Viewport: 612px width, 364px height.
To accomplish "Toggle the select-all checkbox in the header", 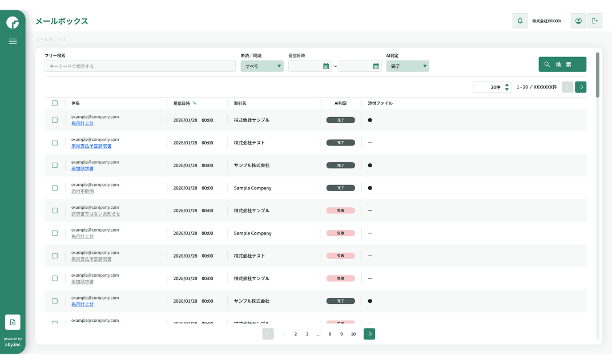I will point(55,103).
